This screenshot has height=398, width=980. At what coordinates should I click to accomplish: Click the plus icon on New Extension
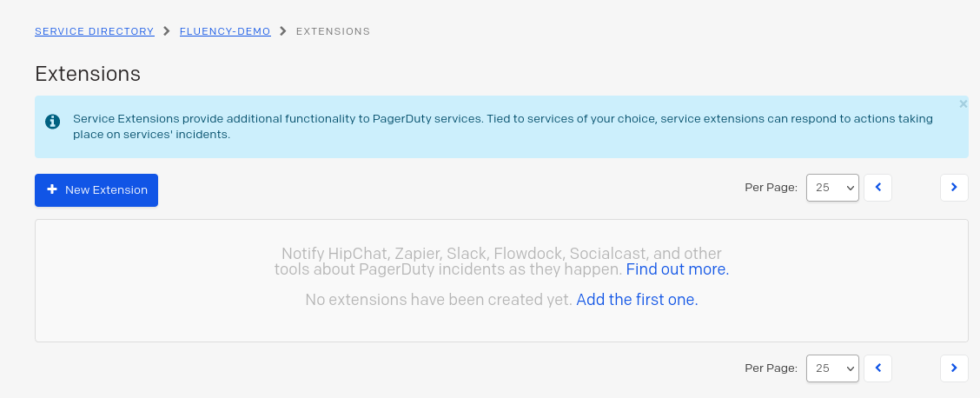(52, 189)
